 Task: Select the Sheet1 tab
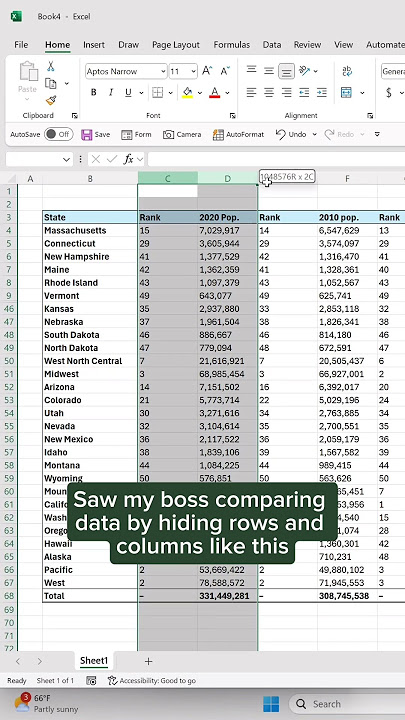pyautogui.click(x=94, y=661)
